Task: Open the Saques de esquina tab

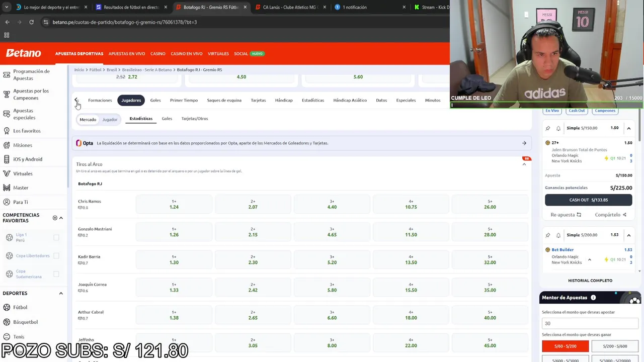Action: click(224, 100)
